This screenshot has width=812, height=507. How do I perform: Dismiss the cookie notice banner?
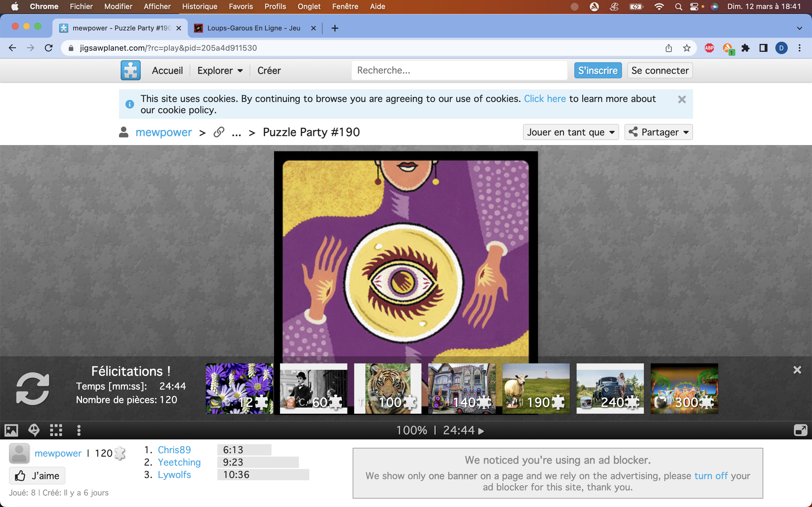(x=681, y=100)
